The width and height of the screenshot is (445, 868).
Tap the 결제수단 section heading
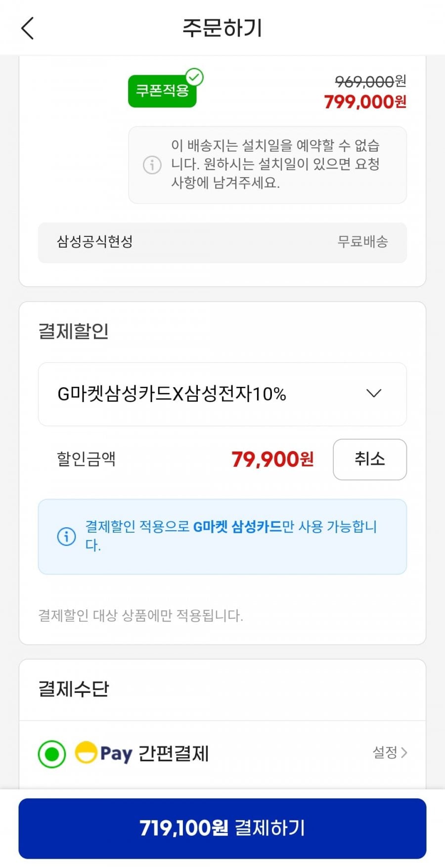point(74,689)
